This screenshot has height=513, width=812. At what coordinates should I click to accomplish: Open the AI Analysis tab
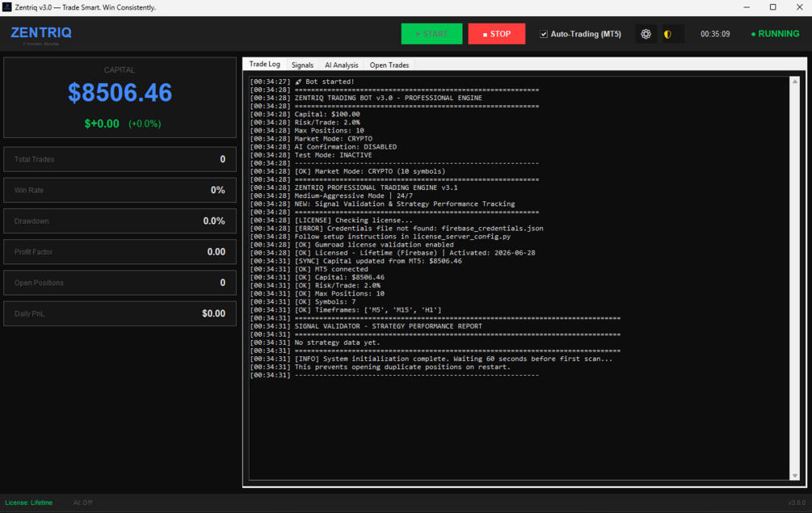click(341, 65)
